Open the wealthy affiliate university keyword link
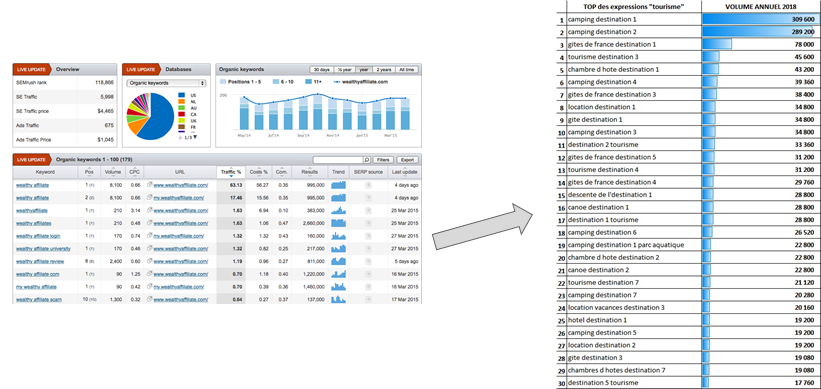821x389 pixels. click(43, 248)
